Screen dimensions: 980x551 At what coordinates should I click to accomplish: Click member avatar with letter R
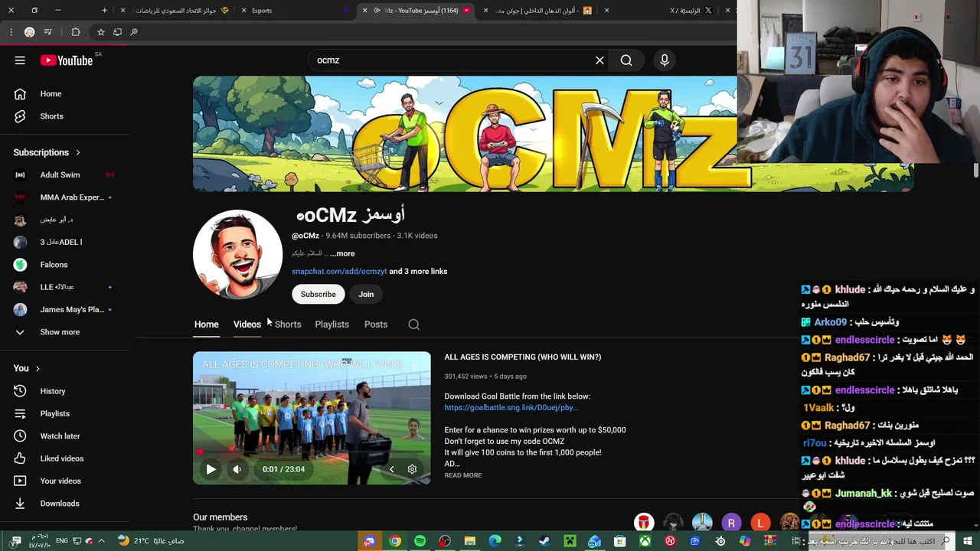[x=731, y=523]
